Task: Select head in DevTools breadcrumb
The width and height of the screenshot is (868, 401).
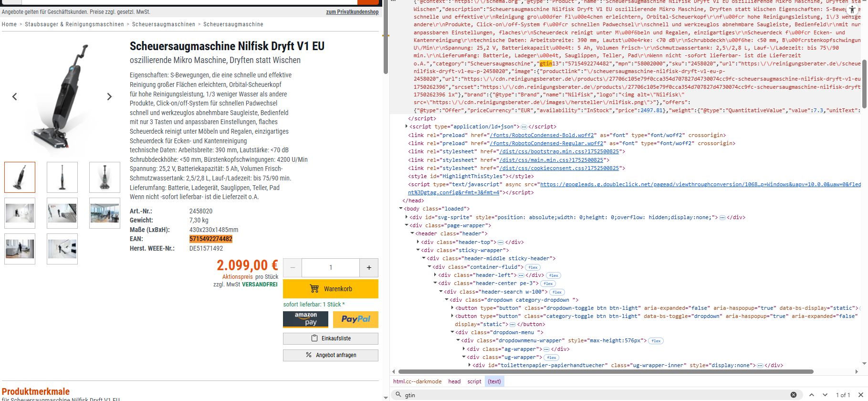Action: (454, 381)
